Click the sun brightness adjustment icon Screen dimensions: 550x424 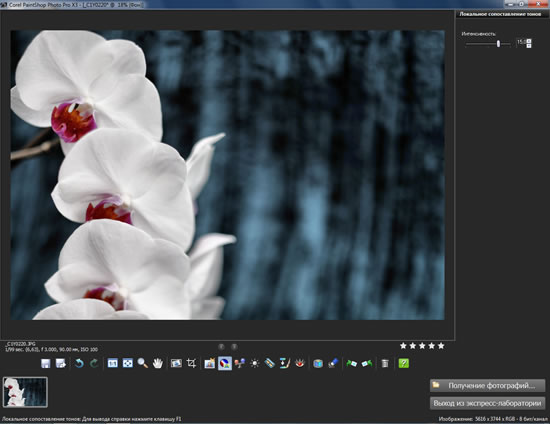255,363
